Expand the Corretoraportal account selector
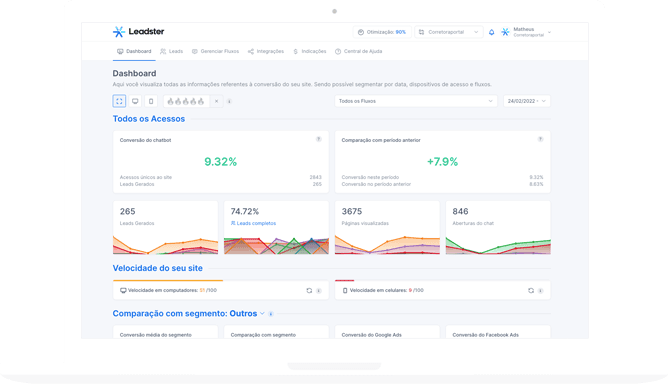Image resolution: width=668 pixels, height=384 pixels. 449,32
